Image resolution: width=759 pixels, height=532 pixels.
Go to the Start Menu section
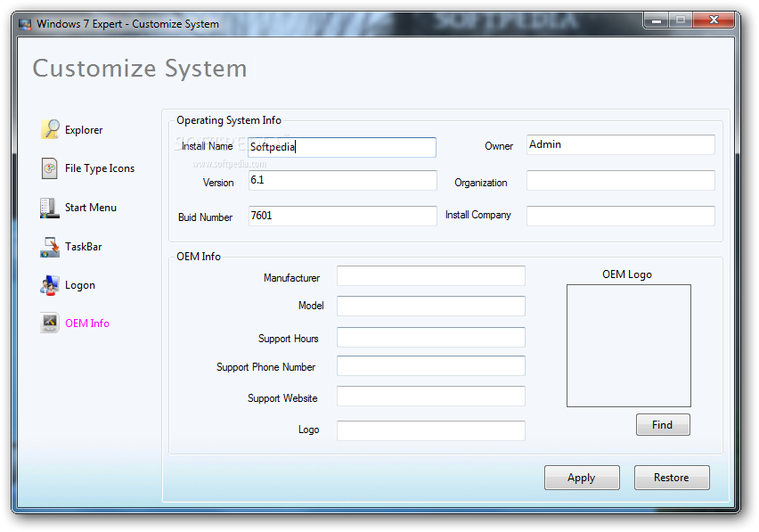91,208
